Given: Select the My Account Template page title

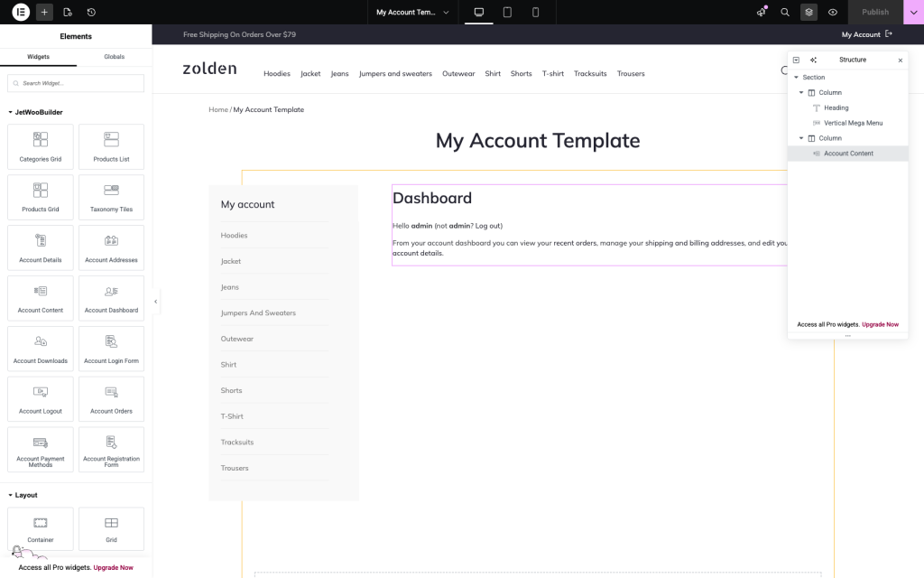Looking at the screenshot, I should (x=538, y=141).
